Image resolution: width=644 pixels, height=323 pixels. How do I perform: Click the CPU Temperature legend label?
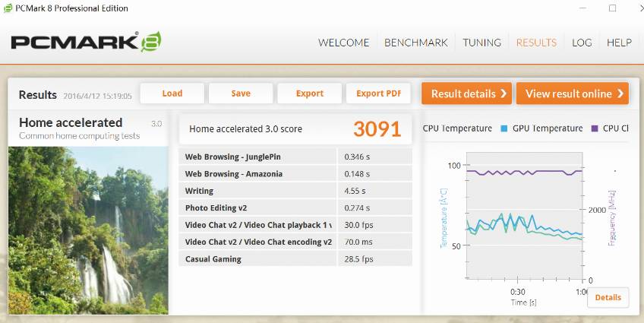coord(457,128)
